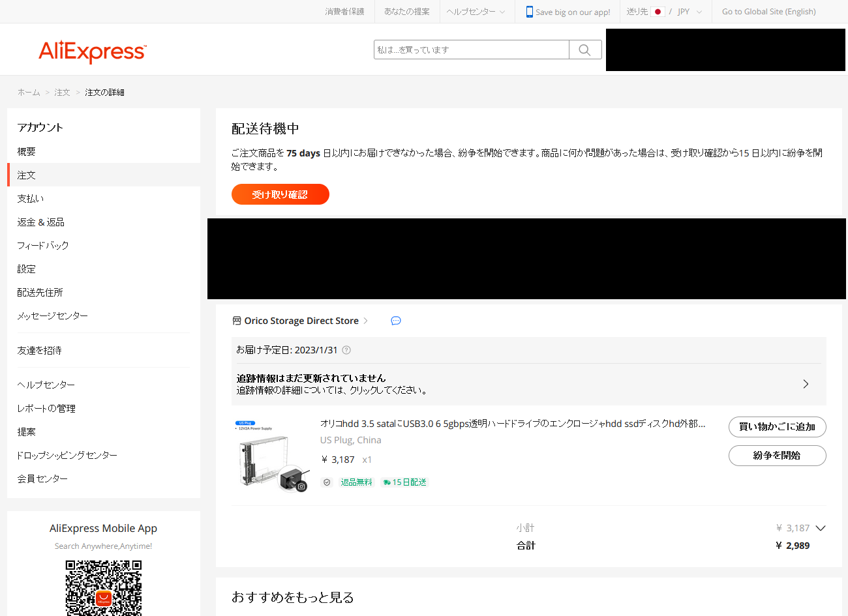Click ホーム breadcrumb link

(29, 93)
